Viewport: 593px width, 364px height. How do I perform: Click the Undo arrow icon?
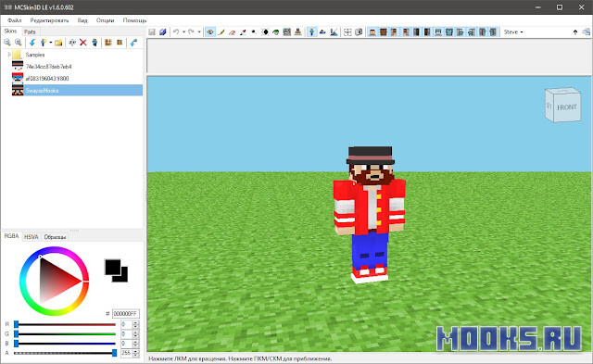176,32
